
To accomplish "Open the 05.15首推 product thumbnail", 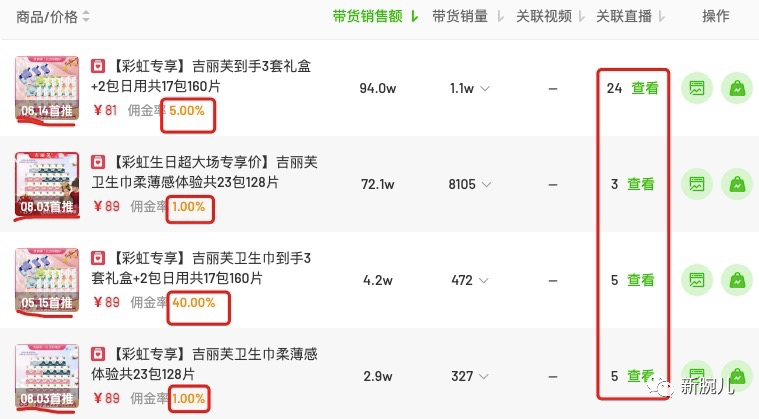I will 47,280.
